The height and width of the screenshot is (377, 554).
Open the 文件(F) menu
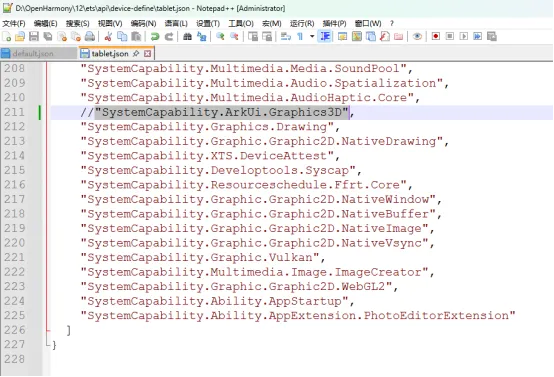click(x=14, y=23)
